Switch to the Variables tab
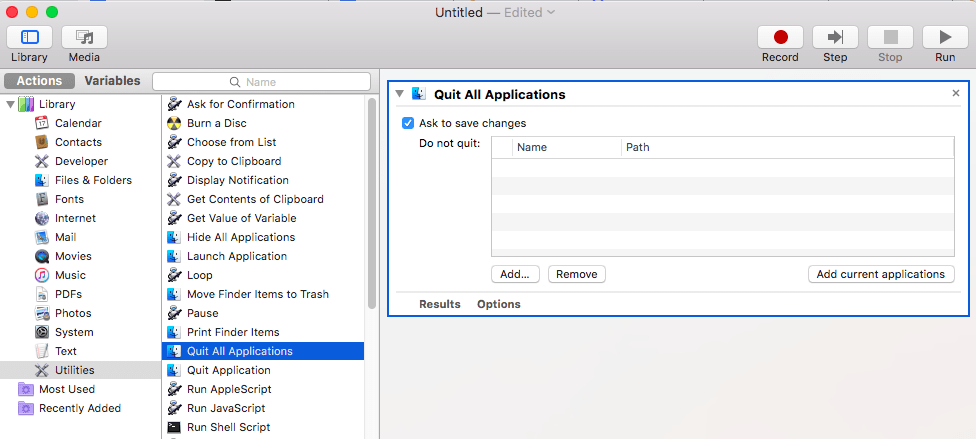 tap(112, 81)
